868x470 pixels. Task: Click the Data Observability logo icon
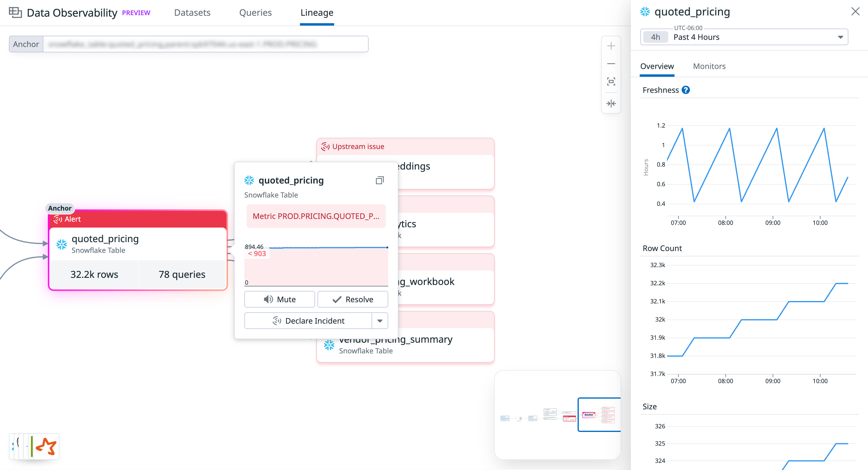coord(15,12)
